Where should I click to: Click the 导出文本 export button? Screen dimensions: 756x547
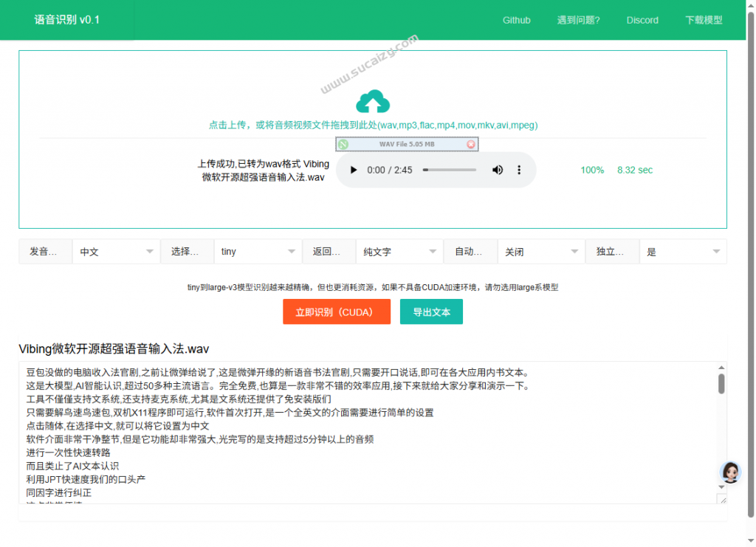coord(431,312)
